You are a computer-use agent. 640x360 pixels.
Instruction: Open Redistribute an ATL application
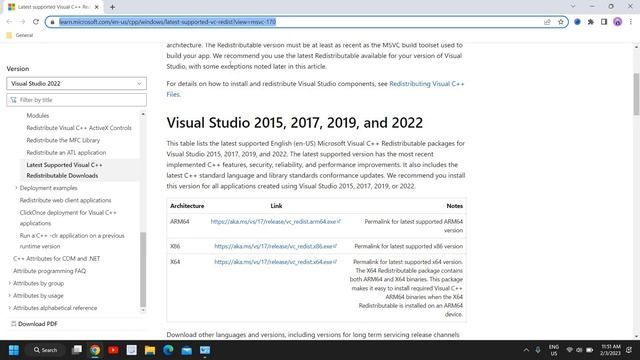(x=66, y=152)
